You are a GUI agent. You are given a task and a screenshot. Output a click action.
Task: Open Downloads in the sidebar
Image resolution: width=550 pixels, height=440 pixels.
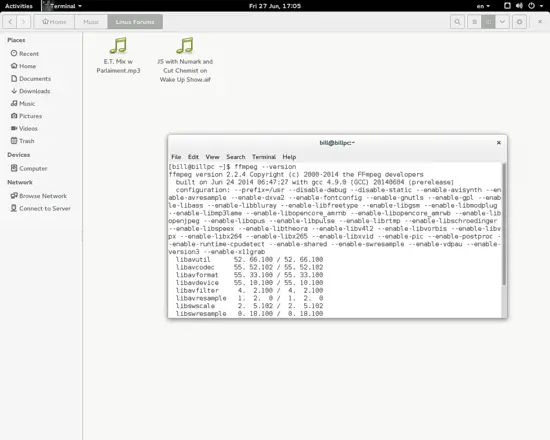click(x=31, y=91)
